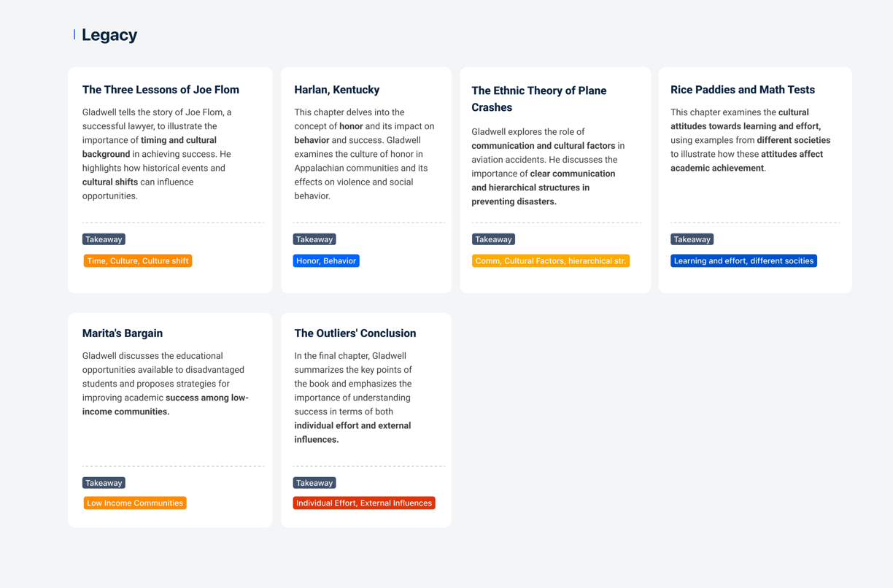Click the orange Low Income Communities tag
Screen dimensions: 893x588
click(135, 503)
